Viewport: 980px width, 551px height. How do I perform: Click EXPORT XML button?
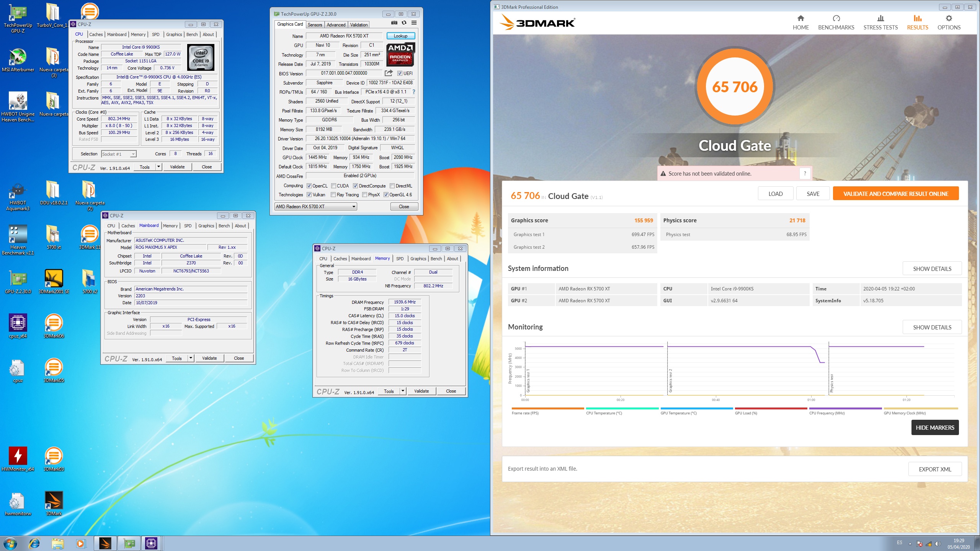pos(935,469)
